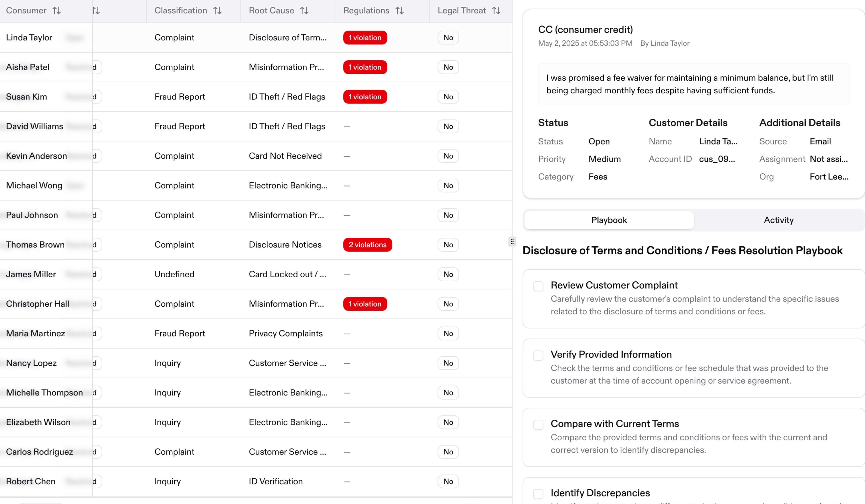Select the Michael Wong row
865x504 pixels.
256,186
